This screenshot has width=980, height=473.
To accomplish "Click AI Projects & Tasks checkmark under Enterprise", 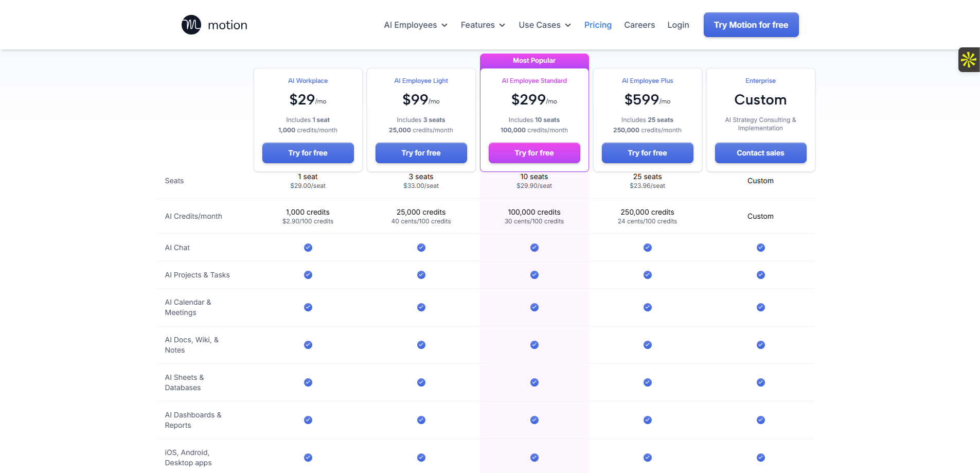I will click(x=760, y=275).
